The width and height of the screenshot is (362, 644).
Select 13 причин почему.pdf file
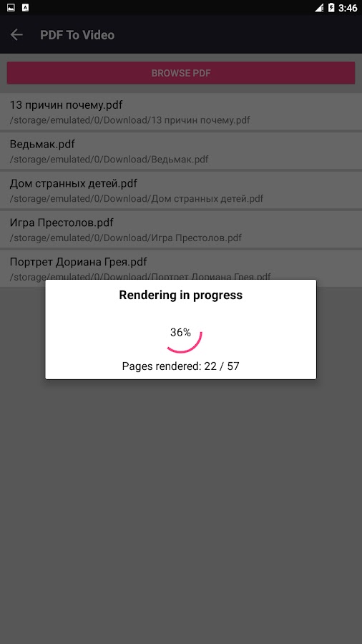pos(181,112)
